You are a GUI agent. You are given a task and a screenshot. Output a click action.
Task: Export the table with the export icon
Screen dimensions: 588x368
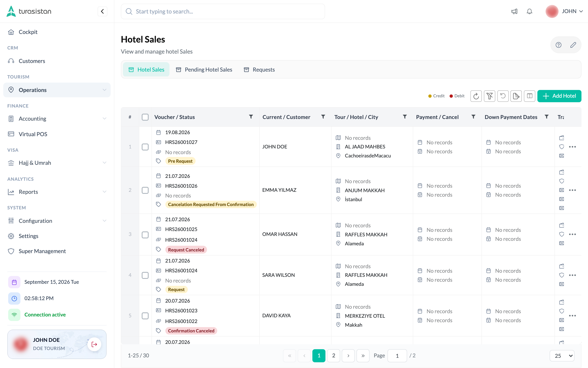(516, 96)
